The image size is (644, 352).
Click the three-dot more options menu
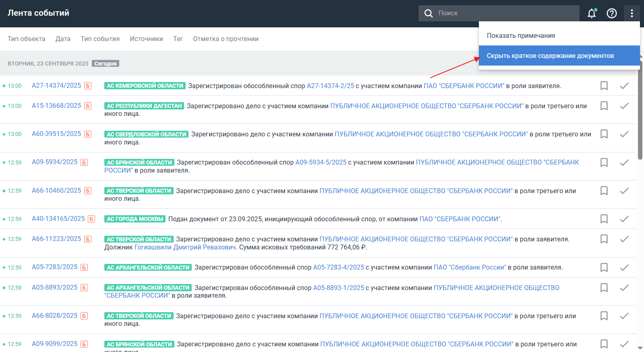632,13
